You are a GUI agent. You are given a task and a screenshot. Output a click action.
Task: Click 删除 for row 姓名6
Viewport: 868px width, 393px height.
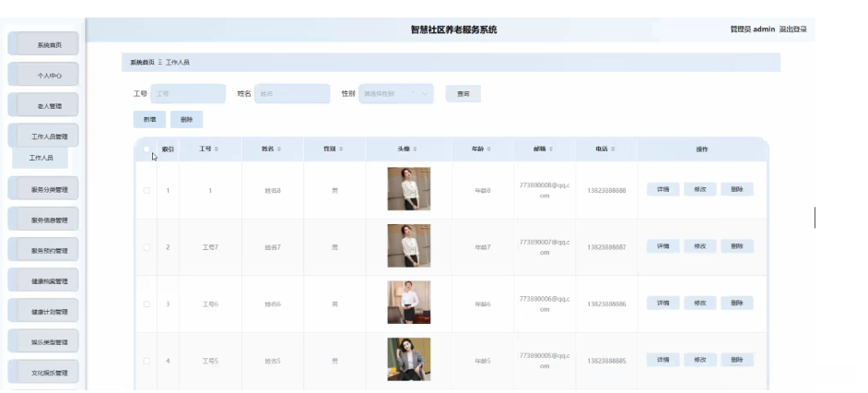pyautogui.click(x=737, y=303)
